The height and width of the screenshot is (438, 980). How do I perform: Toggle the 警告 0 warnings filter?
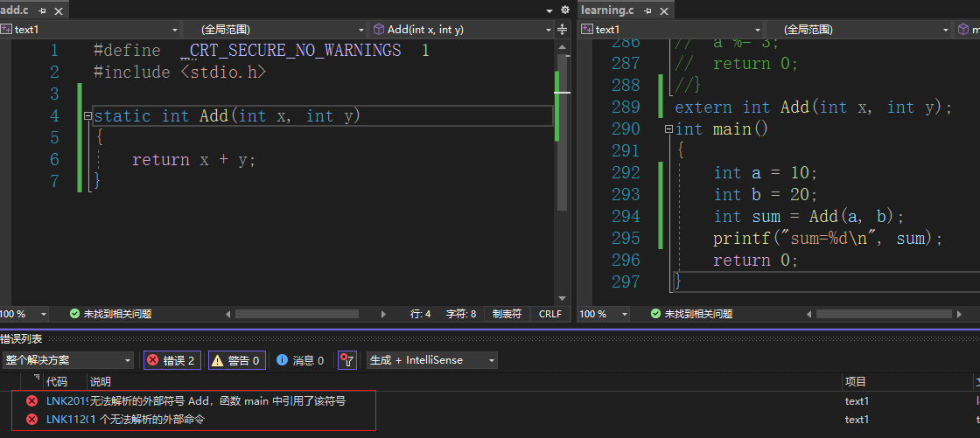tap(237, 360)
